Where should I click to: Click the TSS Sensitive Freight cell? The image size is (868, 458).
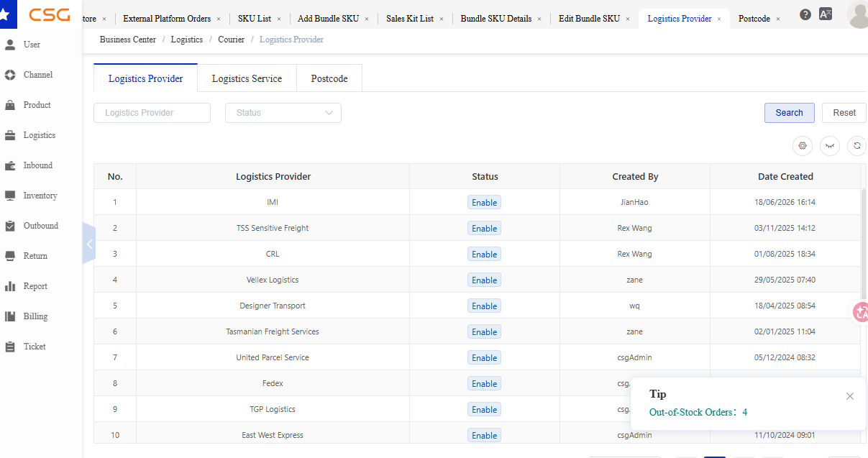click(273, 228)
